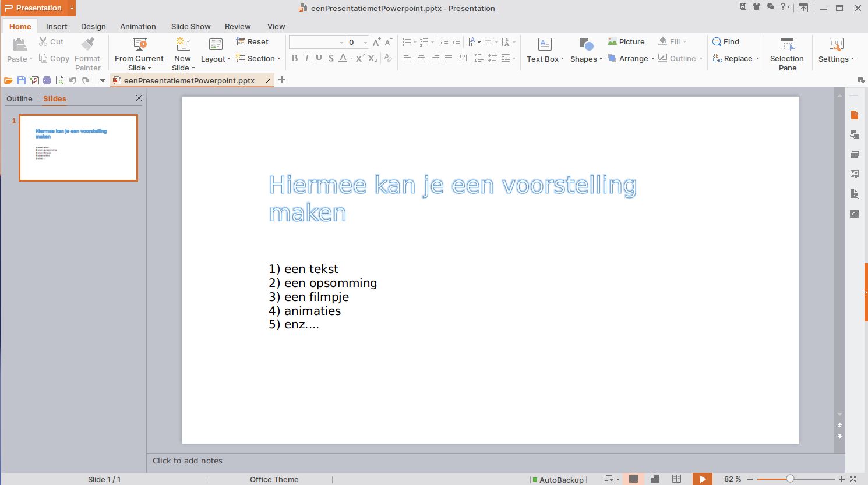Open the print preview icon
868x485 pixels.
coord(59,80)
